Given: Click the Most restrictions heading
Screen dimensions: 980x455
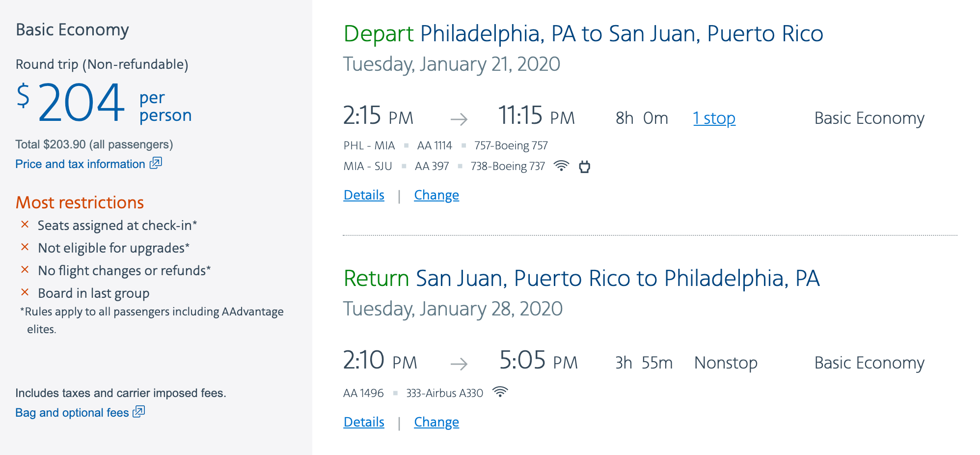Looking at the screenshot, I should click(x=80, y=202).
